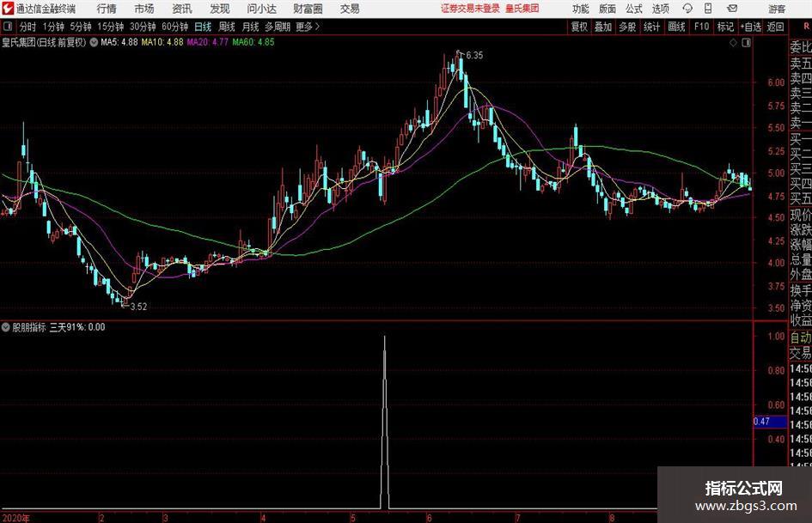Switch to the 5分钟 period tab
Image resolution: width=812 pixels, height=523 pixels.
click(81, 27)
